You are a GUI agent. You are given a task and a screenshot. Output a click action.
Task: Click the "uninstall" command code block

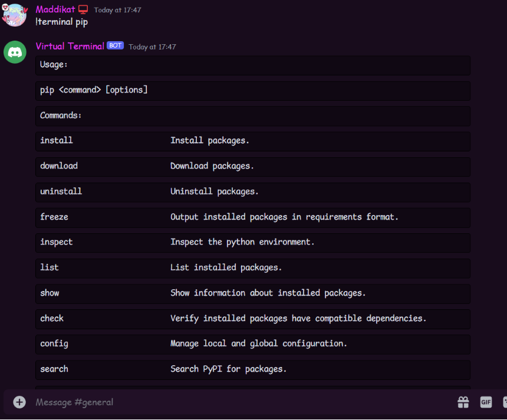[x=253, y=191]
